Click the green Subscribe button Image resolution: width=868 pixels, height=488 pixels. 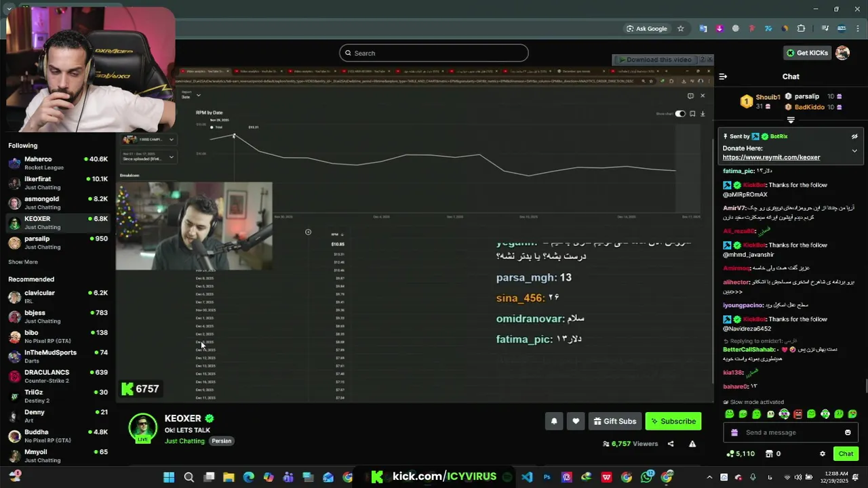click(673, 421)
